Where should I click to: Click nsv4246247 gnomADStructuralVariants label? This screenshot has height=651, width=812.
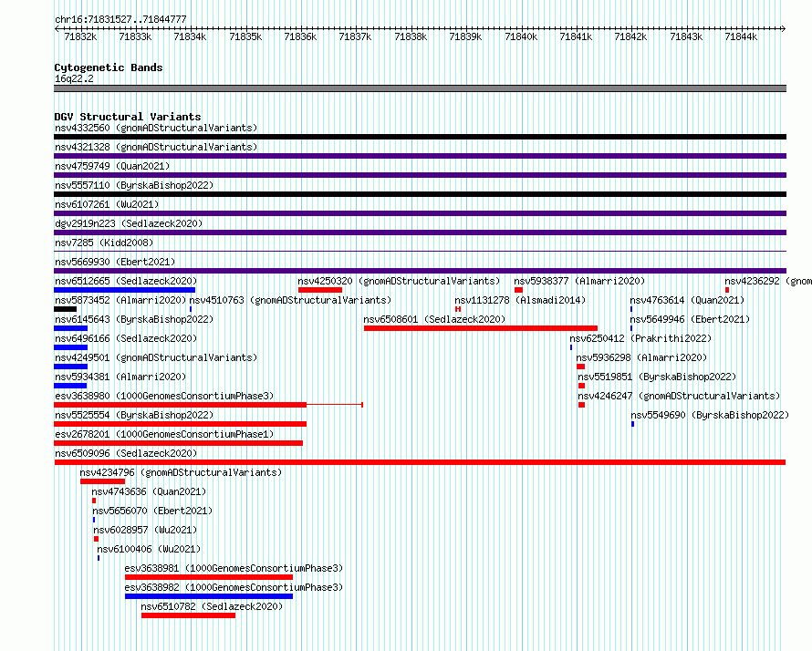pos(679,396)
